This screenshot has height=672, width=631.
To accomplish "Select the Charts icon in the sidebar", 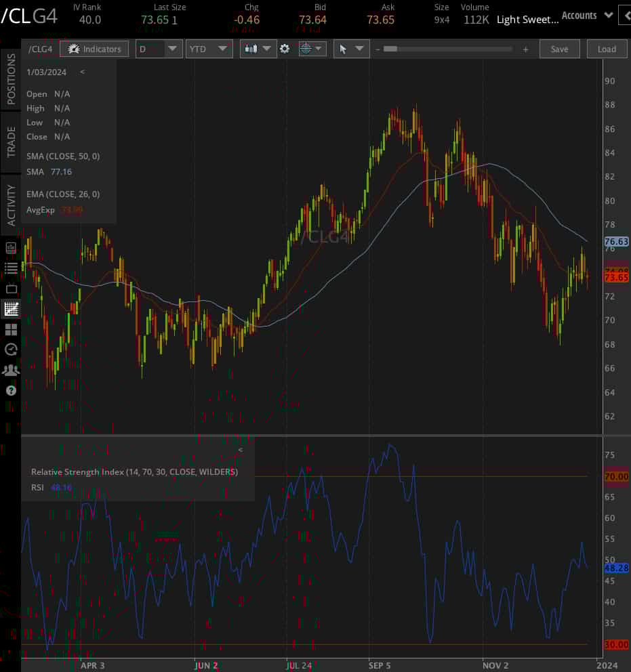I will (10, 309).
